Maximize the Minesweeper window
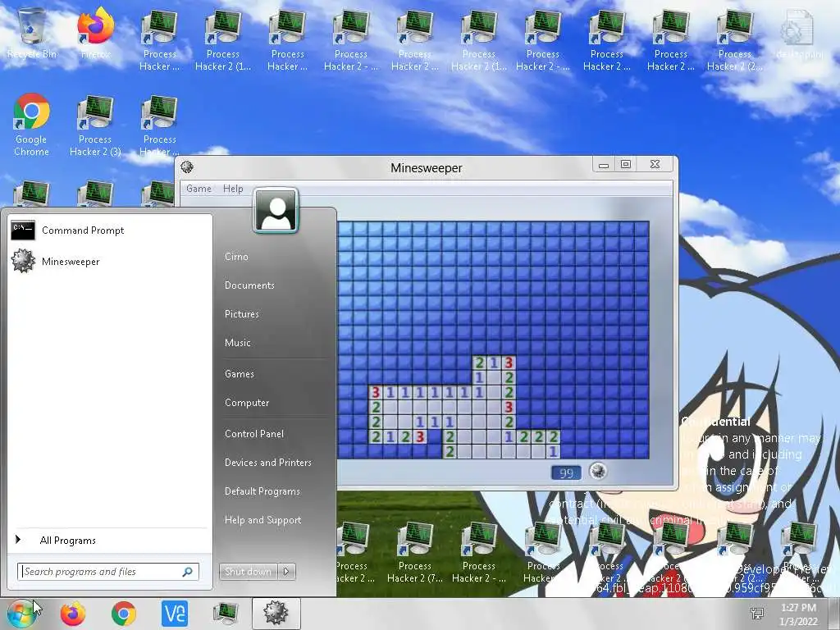The height and width of the screenshot is (630, 840). click(626, 164)
